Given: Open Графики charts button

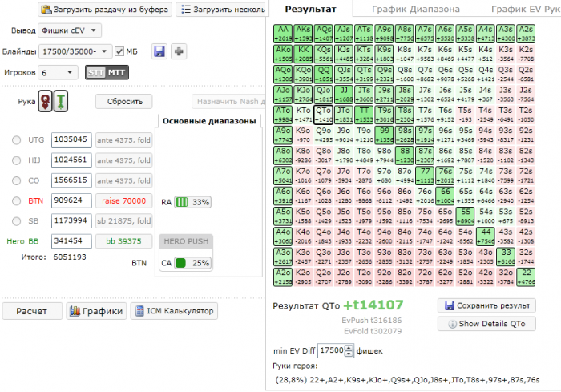Looking at the screenshot, I should (96, 311).
